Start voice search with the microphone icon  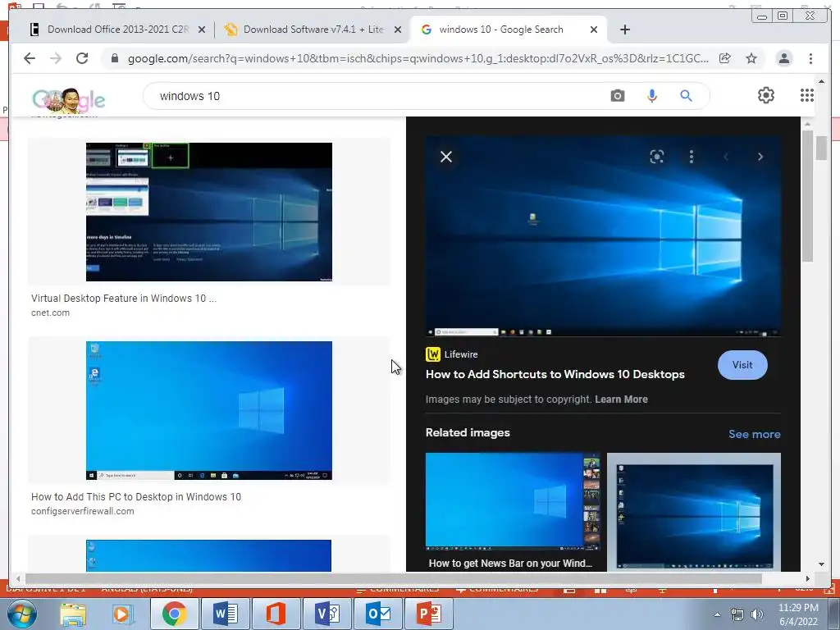click(x=651, y=96)
